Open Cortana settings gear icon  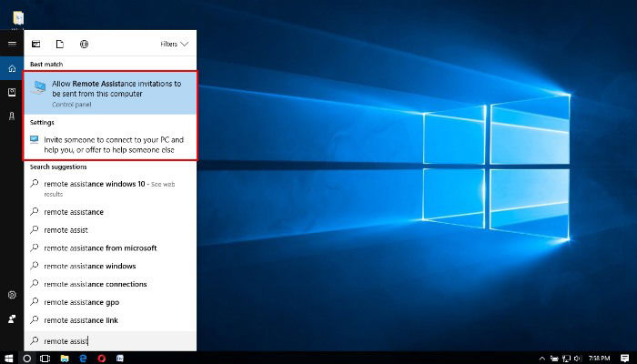(12, 295)
